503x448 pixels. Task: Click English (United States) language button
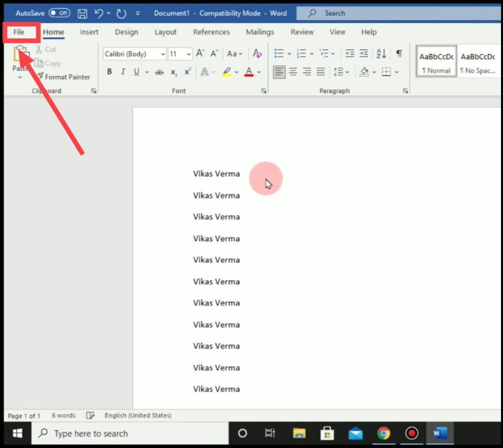pyautogui.click(x=138, y=416)
